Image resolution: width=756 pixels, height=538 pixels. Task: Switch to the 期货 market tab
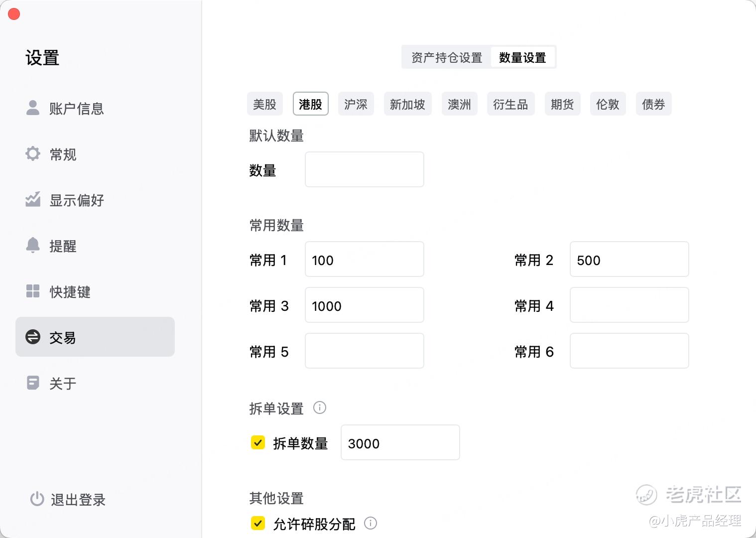pos(562,104)
